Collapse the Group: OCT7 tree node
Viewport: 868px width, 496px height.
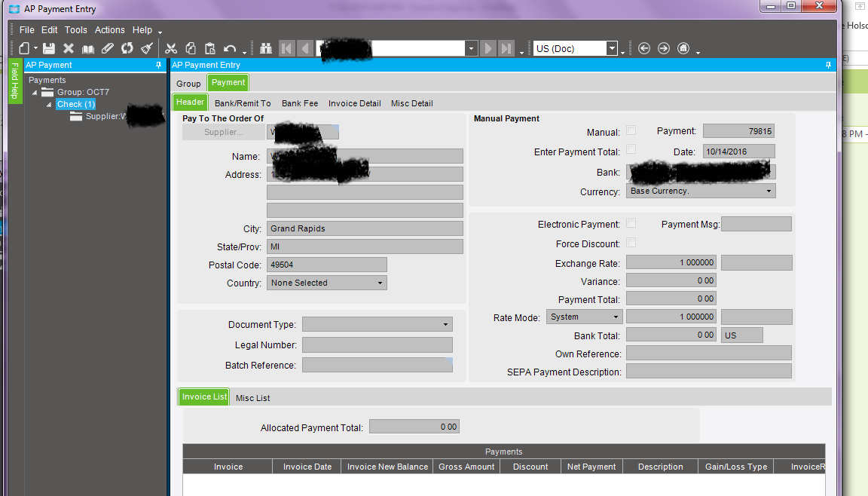click(35, 93)
